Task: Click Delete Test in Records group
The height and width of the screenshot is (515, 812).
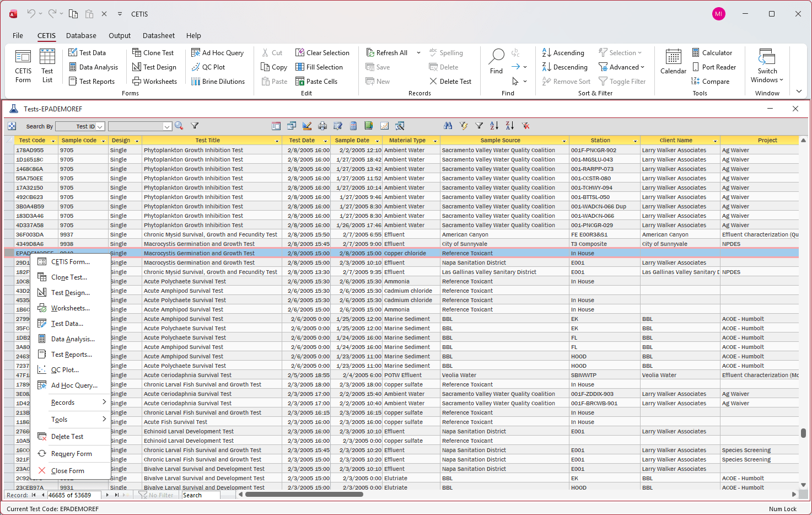Action: click(450, 82)
